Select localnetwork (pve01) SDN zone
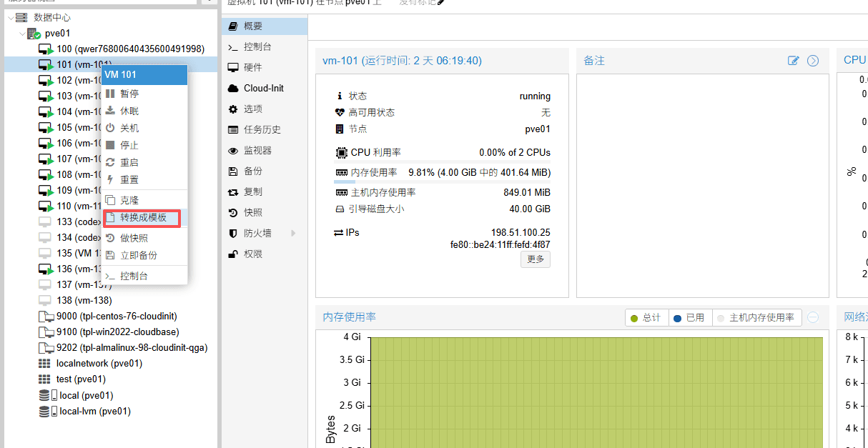The image size is (868, 448). pyautogui.click(x=99, y=363)
